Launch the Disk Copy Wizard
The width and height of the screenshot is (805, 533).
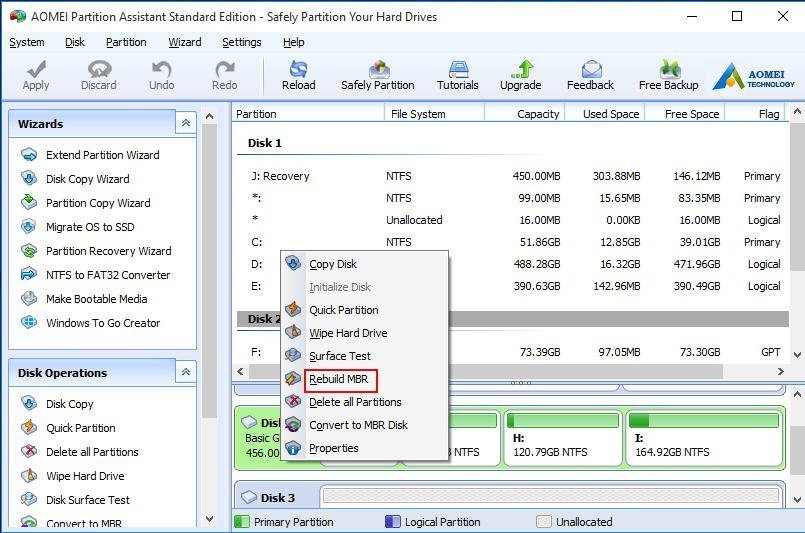point(87,179)
